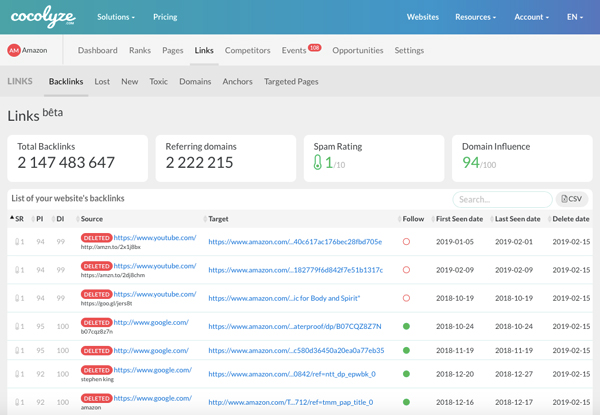Open the Anchors sub-tab
The height and width of the screenshot is (415, 600).
coord(237,81)
